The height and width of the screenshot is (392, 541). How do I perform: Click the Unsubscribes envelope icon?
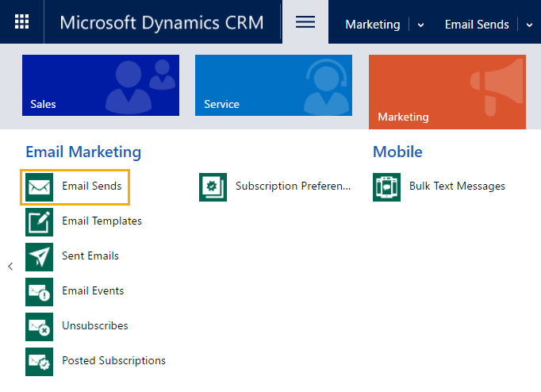pos(40,326)
